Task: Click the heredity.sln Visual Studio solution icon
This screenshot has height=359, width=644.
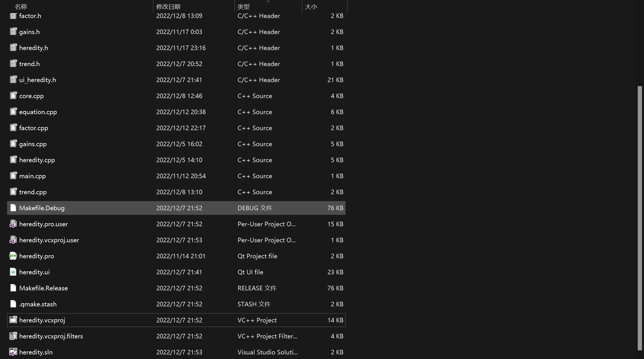Action: pos(13,352)
